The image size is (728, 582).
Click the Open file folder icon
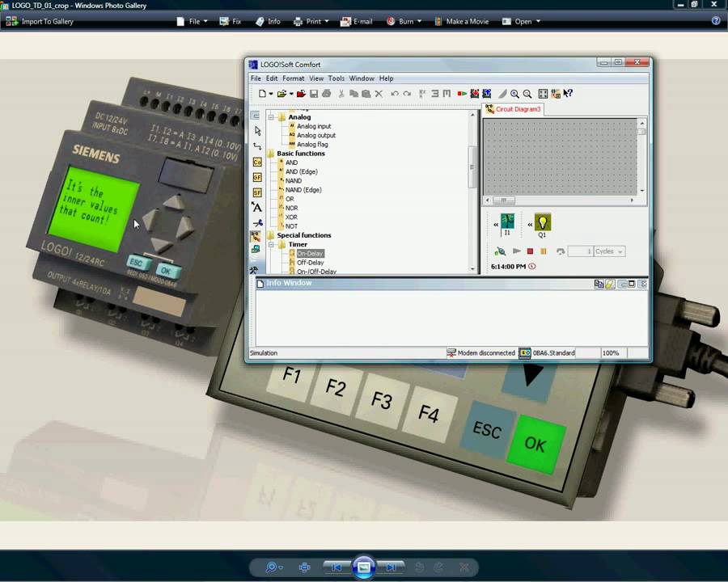(x=281, y=94)
